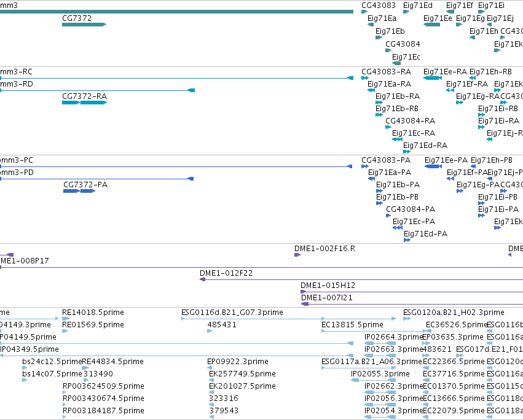Viewport: 523px width, 420px height.
Task: Select the Eig71Ee-RA transcript label
Action: [445, 72]
